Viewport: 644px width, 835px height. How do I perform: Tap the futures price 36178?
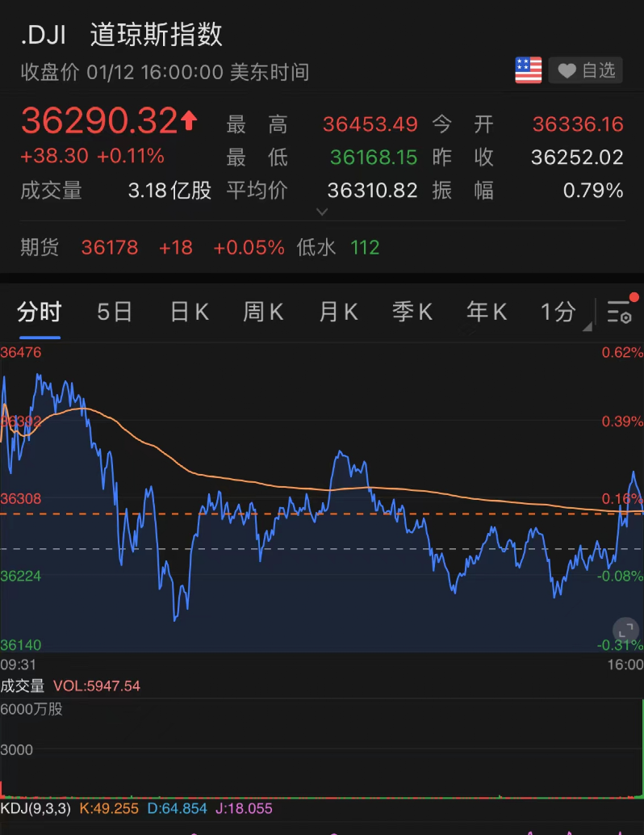pyautogui.click(x=110, y=248)
